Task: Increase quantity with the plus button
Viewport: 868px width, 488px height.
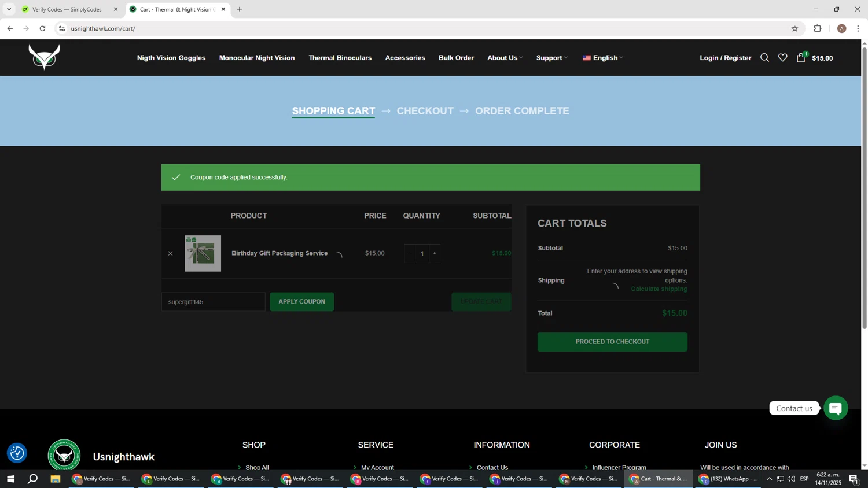Action: tap(435, 253)
